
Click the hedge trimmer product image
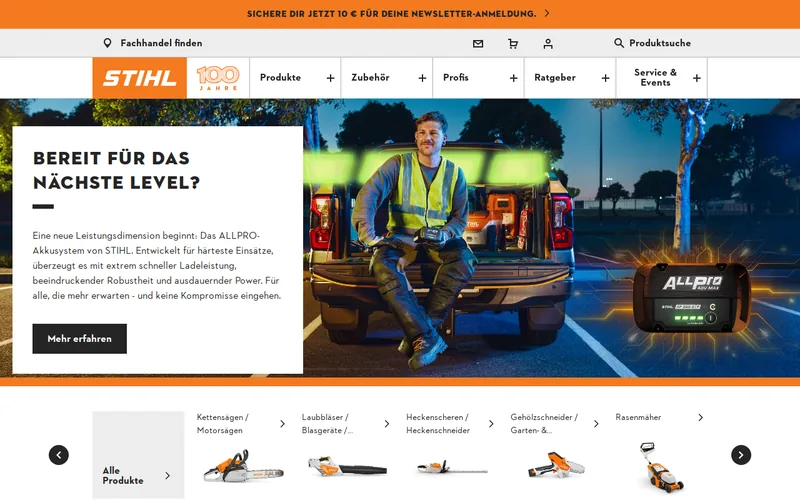[452, 467]
